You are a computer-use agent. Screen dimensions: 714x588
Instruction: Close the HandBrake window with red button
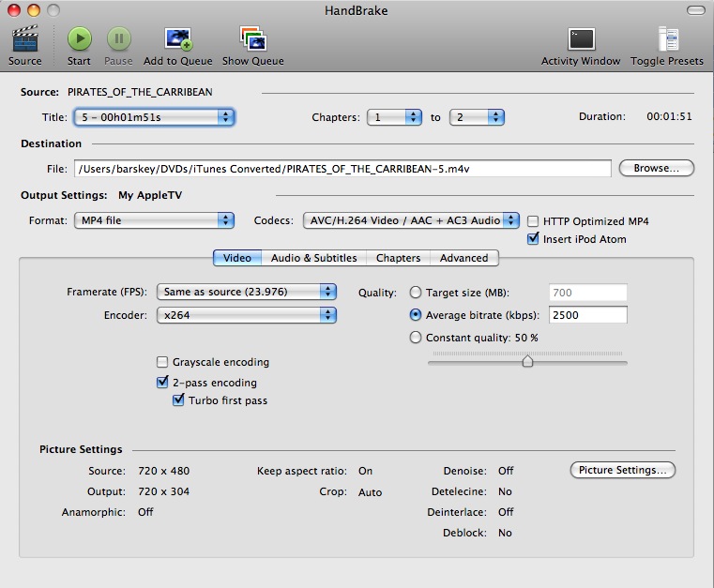[14, 10]
